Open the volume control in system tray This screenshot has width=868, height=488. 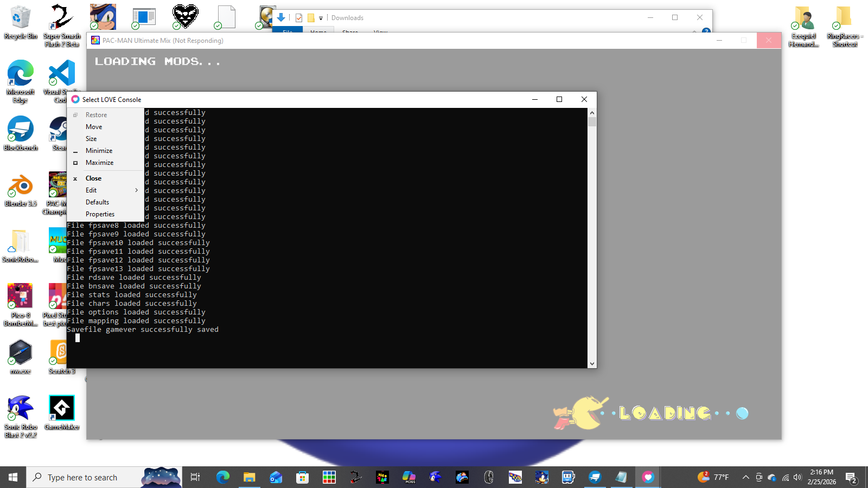[797, 477]
